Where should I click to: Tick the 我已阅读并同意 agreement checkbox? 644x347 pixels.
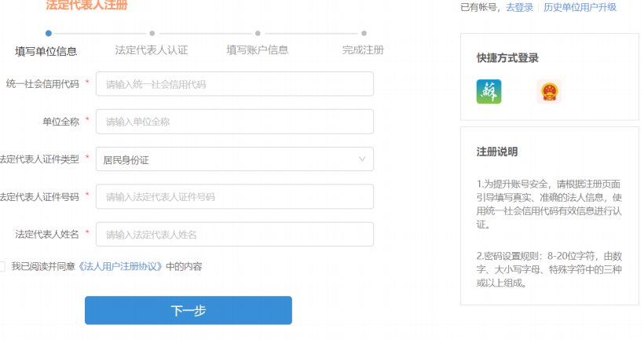coord(2,267)
